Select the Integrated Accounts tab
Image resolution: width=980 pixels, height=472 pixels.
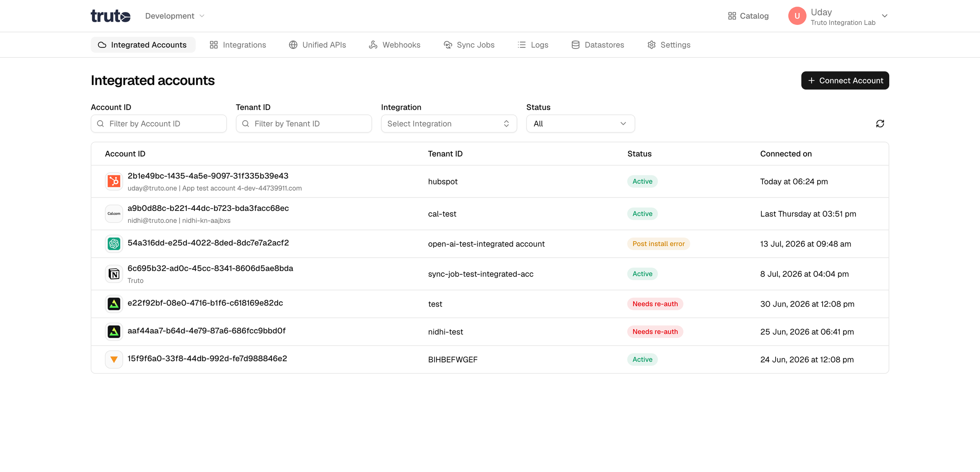point(143,45)
